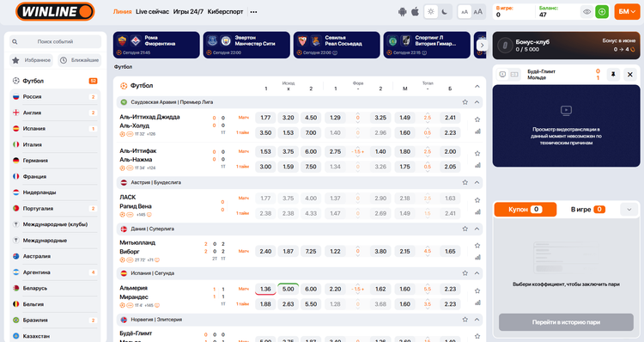The width and height of the screenshot is (644, 342).
Task: Select Германия in the country list
Action: (55, 161)
